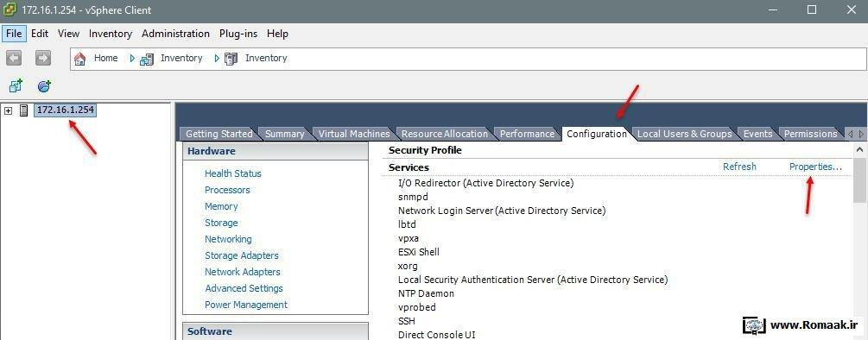Screen dimensions: 868x340
Task: Open the View menu
Action: coord(68,34)
